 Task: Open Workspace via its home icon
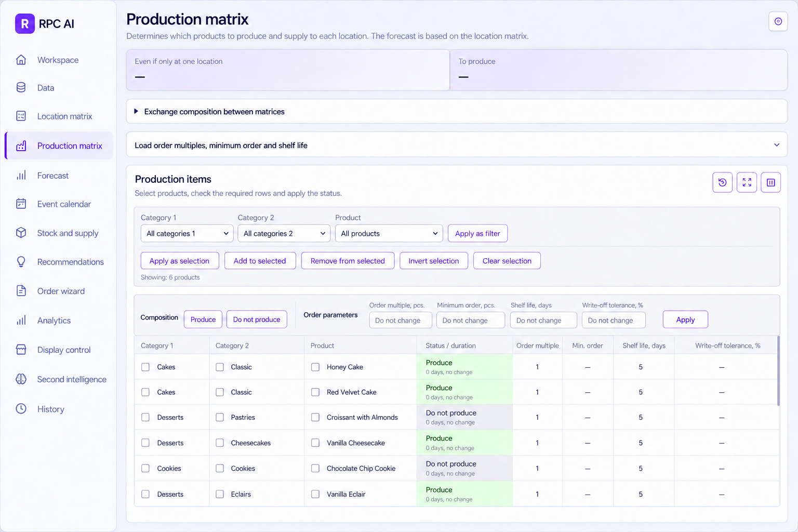point(21,60)
